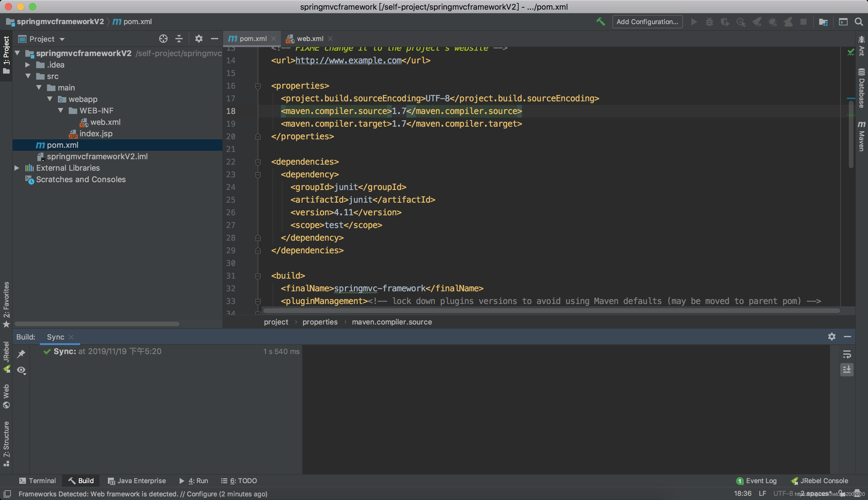Click the Add Configuration button
Viewport: 868px width, 500px height.
click(647, 22)
